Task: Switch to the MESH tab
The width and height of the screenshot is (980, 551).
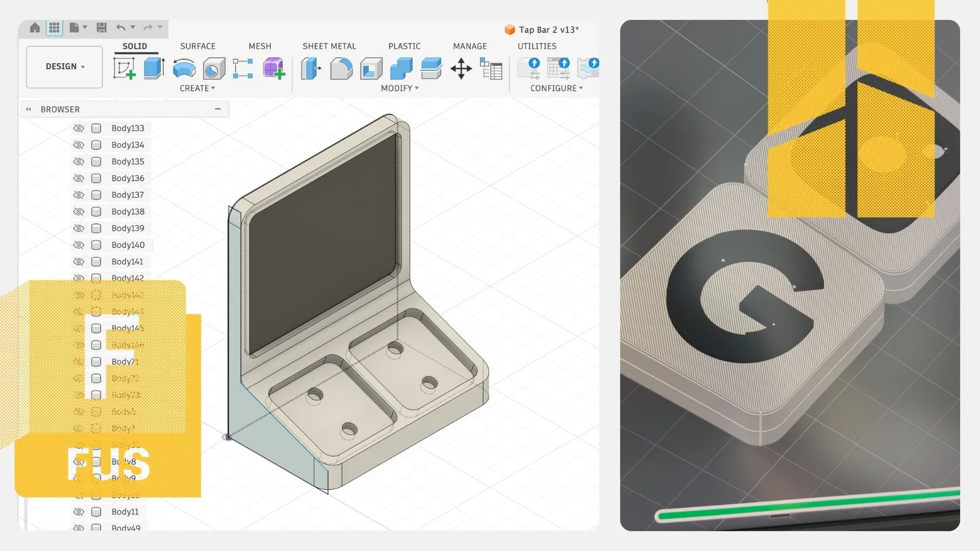Action: [260, 46]
